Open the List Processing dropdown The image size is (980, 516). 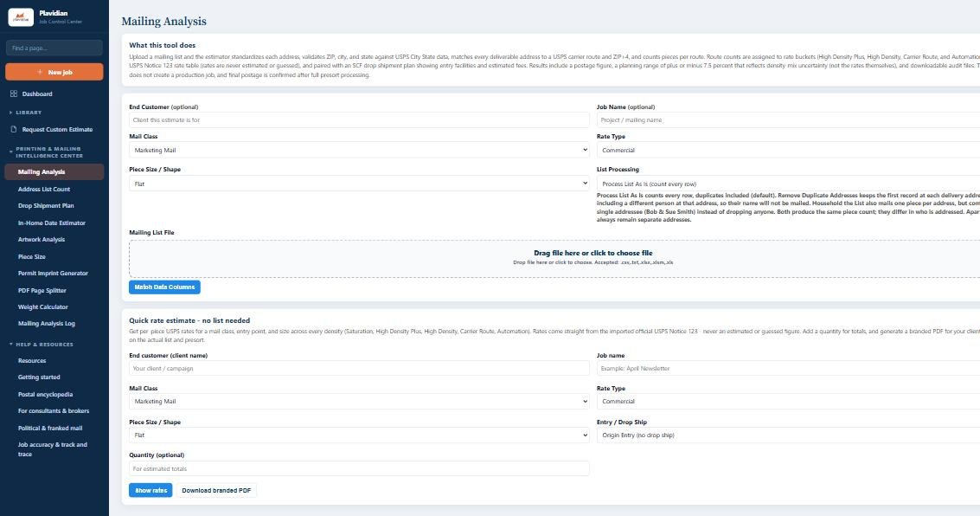(x=788, y=184)
